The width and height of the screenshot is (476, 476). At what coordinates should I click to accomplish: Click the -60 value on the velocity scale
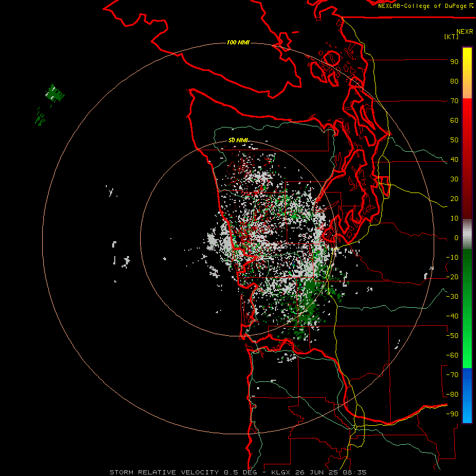(x=452, y=355)
